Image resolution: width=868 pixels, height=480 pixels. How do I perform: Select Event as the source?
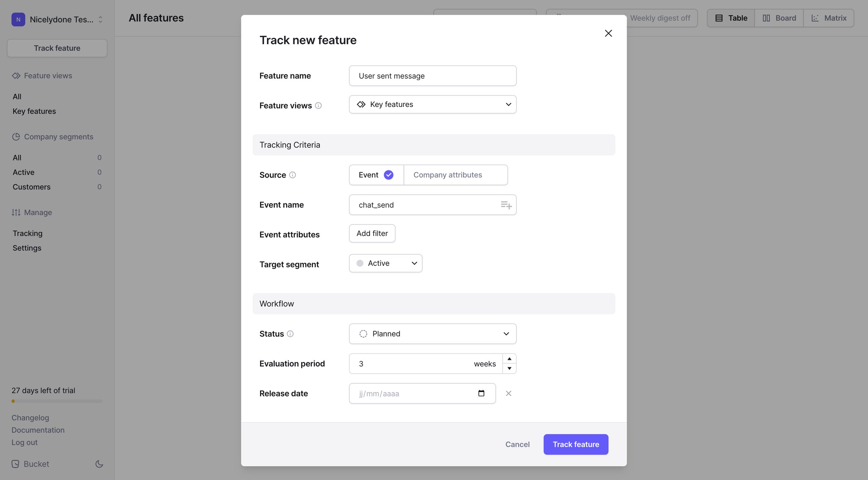point(376,175)
